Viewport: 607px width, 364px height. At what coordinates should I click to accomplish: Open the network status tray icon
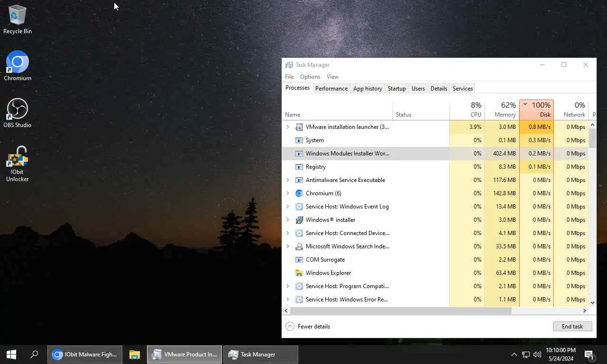tap(526, 355)
